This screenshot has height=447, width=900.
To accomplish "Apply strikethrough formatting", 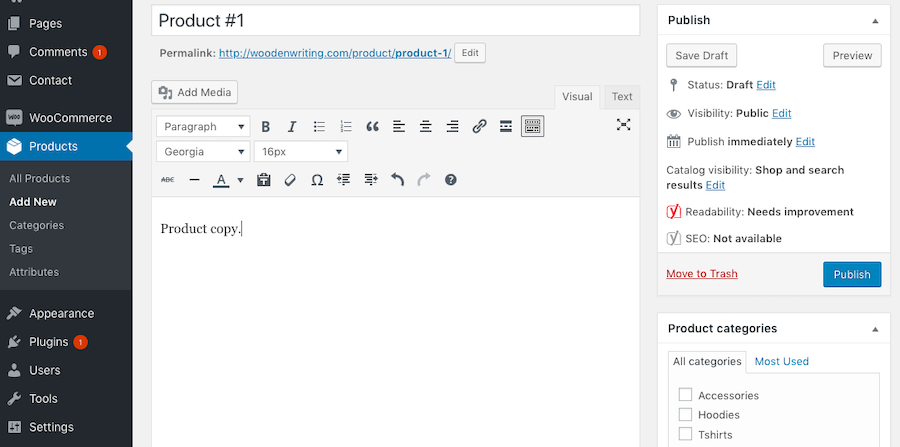I will pos(168,180).
